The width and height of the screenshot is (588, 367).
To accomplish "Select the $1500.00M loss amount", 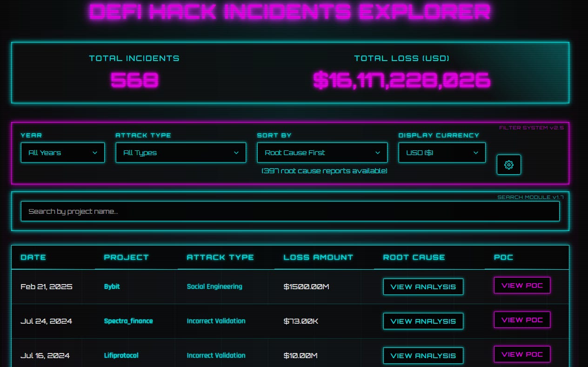I will point(306,286).
